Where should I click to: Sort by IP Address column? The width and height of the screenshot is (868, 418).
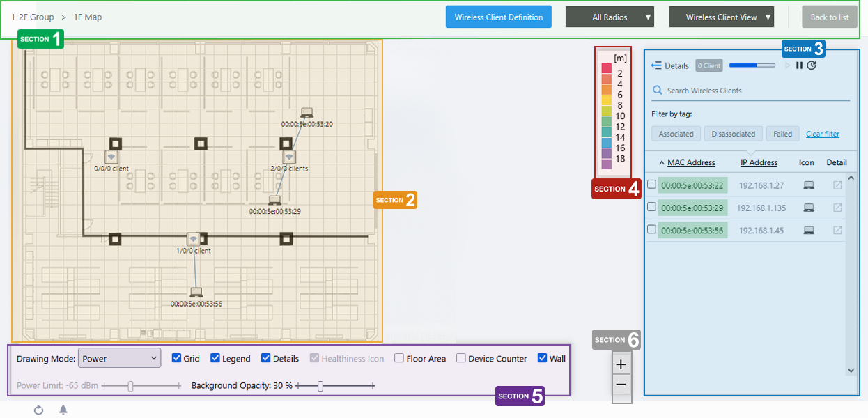pos(759,162)
